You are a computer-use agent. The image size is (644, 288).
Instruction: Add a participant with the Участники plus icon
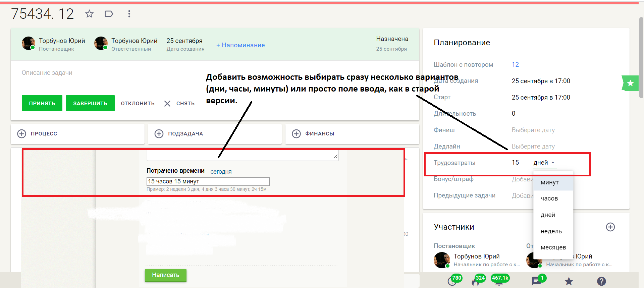(x=610, y=227)
